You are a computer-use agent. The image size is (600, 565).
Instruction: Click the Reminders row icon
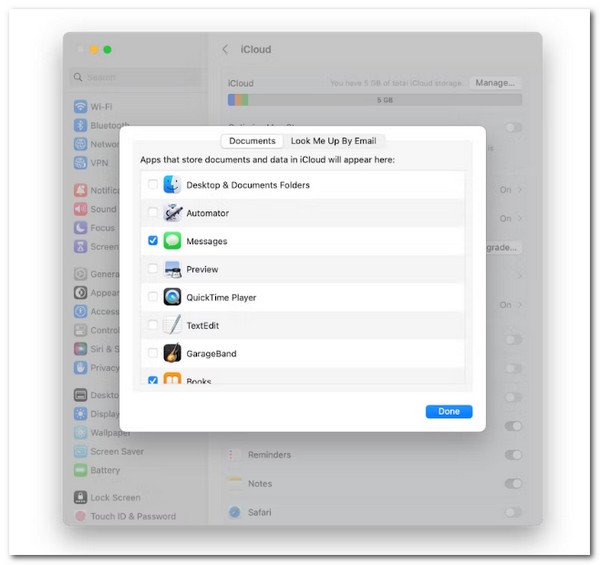coord(235,455)
